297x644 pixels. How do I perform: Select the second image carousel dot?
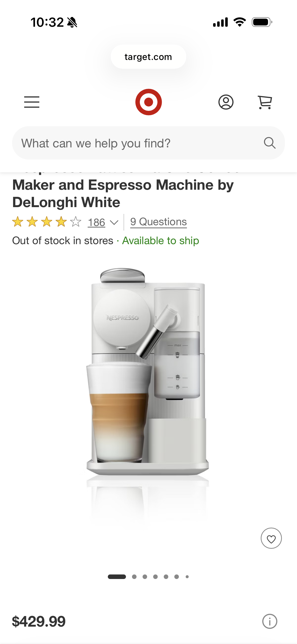(x=134, y=577)
